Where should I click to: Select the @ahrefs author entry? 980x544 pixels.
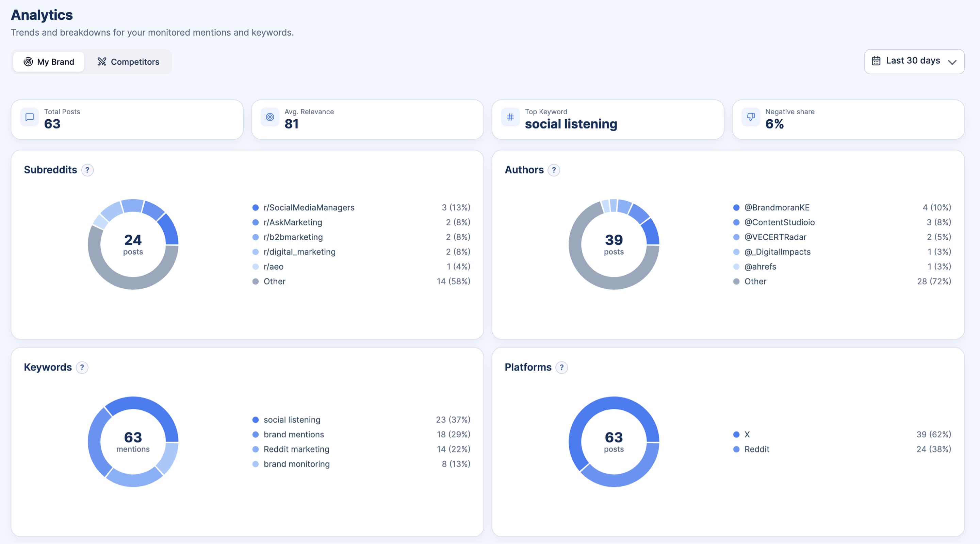coord(842,267)
